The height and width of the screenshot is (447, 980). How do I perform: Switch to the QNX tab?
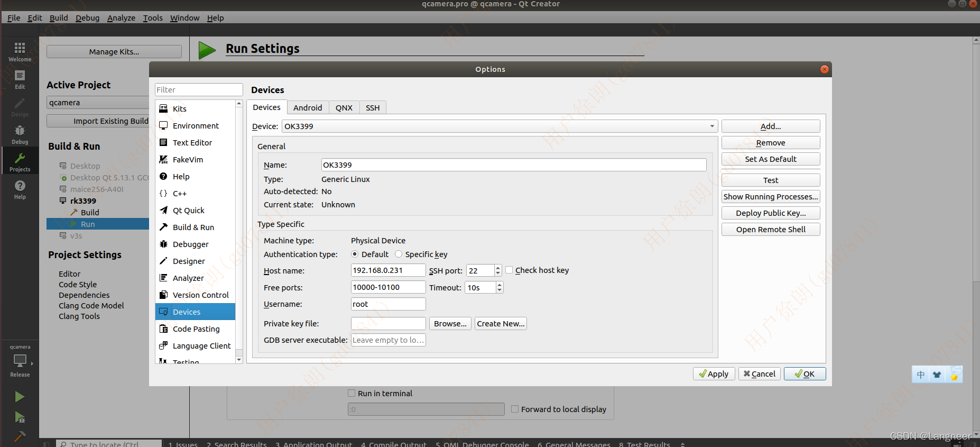point(344,107)
